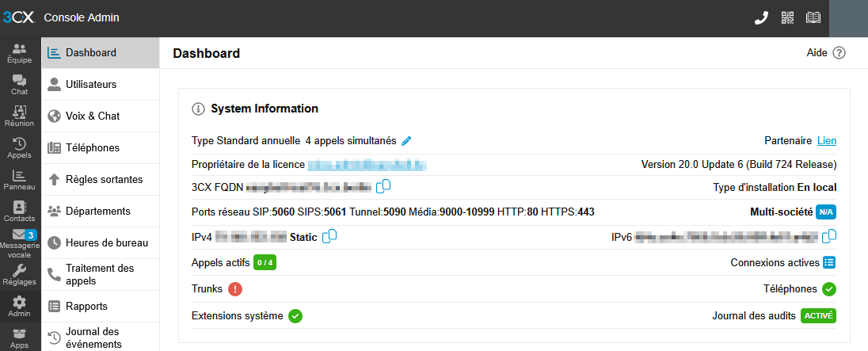Copy the IPv4 address
The image size is (868, 351).
(x=329, y=236)
